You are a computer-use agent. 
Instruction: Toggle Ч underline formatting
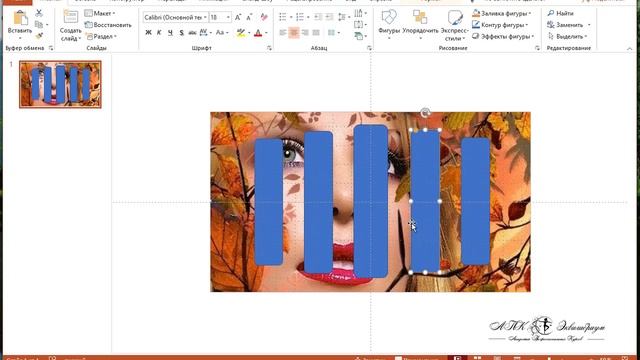170,33
